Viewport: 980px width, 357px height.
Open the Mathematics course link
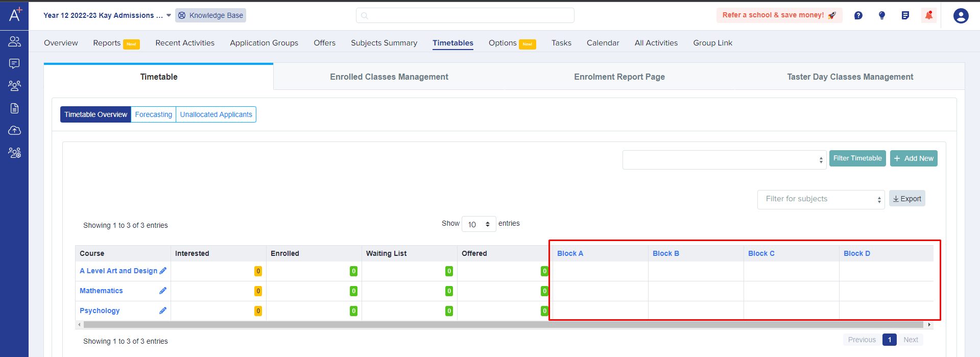click(x=101, y=291)
